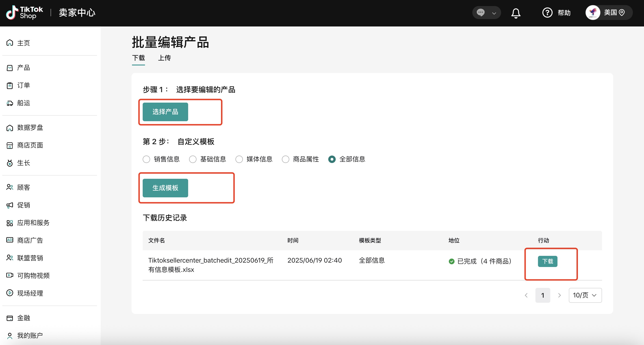The image size is (644, 345).
Task: Select the 销售信息 radio option
Action: (x=146, y=159)
